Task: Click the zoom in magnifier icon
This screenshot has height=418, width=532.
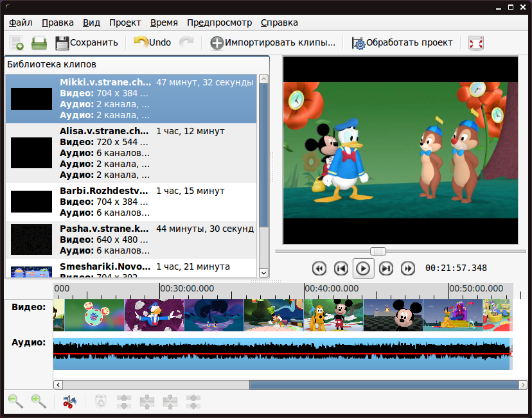Action: (39, 401)
